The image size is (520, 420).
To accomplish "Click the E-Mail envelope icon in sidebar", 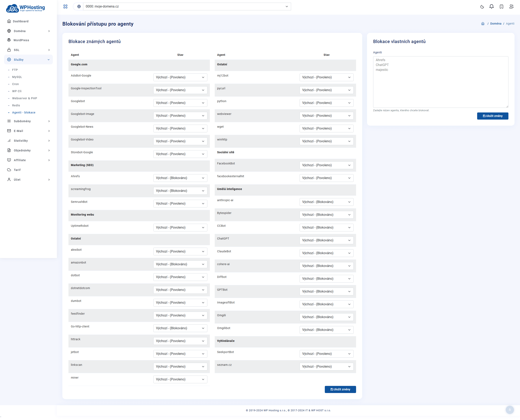I will pyautogui.click(x=9, y=131).
